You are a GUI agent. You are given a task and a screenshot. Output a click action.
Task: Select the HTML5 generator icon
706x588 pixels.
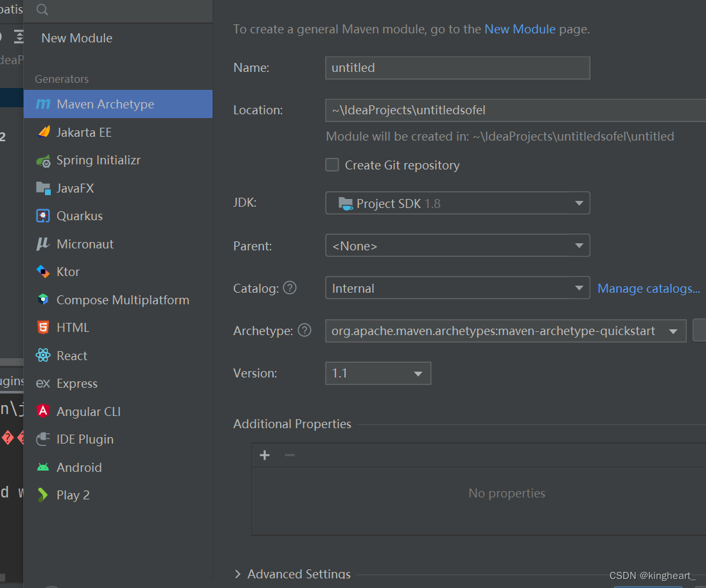[x=43, y=327]
